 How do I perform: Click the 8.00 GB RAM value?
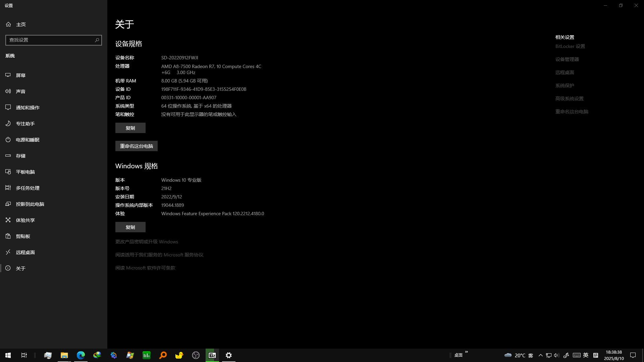(184, 81)
